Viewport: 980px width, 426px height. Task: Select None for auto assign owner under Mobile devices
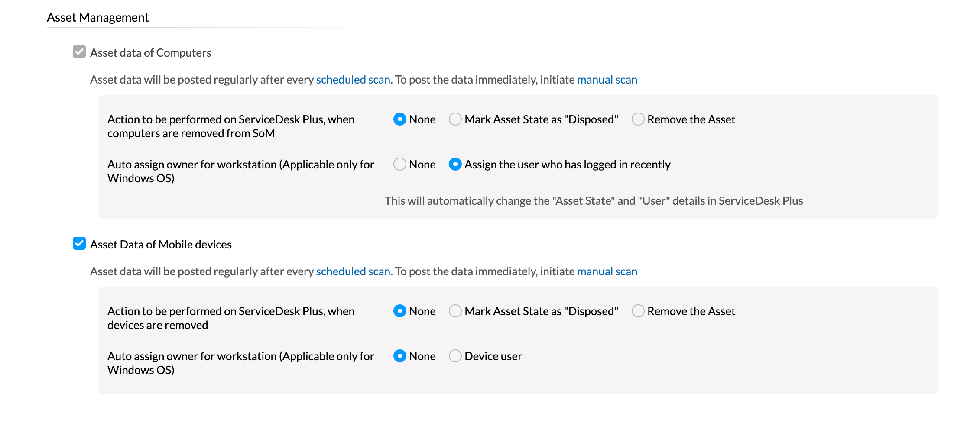pyautogui.click(x=399, y=356)
